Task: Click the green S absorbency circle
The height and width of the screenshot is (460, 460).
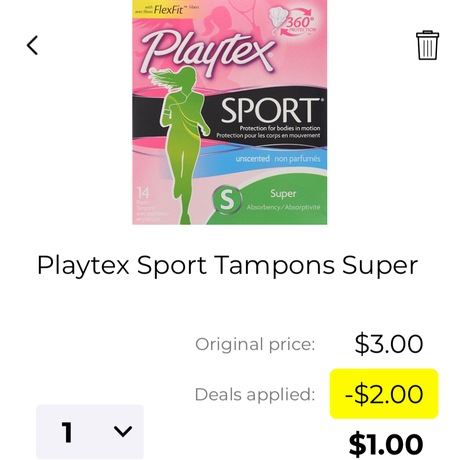Action: [x=227, y=199]
